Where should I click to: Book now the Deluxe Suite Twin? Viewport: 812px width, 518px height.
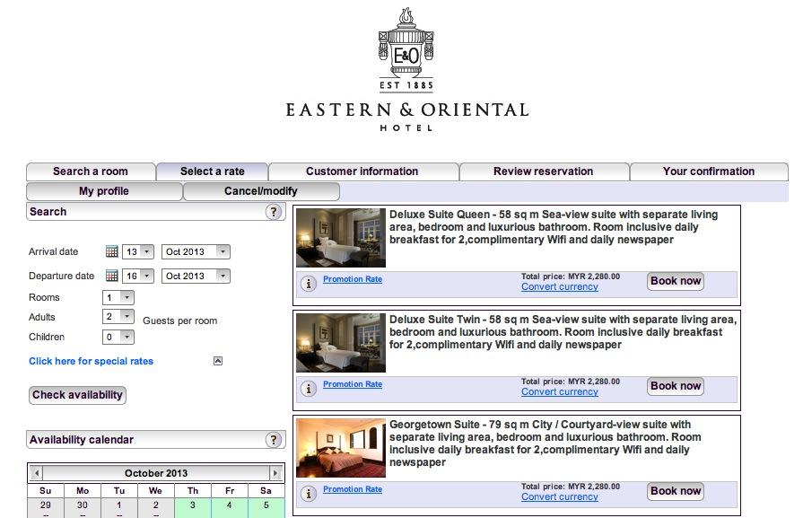pos(676,386)
